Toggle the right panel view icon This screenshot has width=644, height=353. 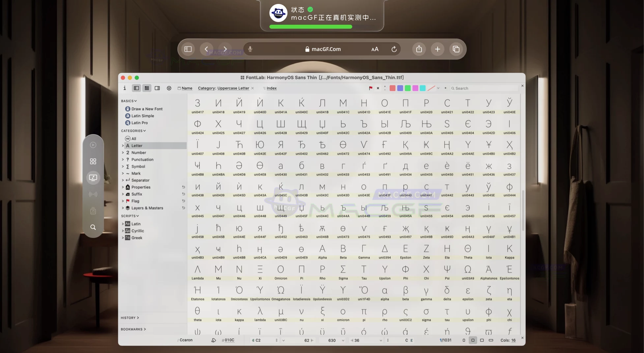click(x=157, y=88)
